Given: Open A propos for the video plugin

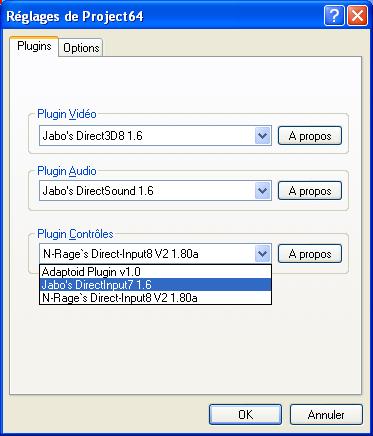Looking at the screenshot, I should tap(310, 136).
